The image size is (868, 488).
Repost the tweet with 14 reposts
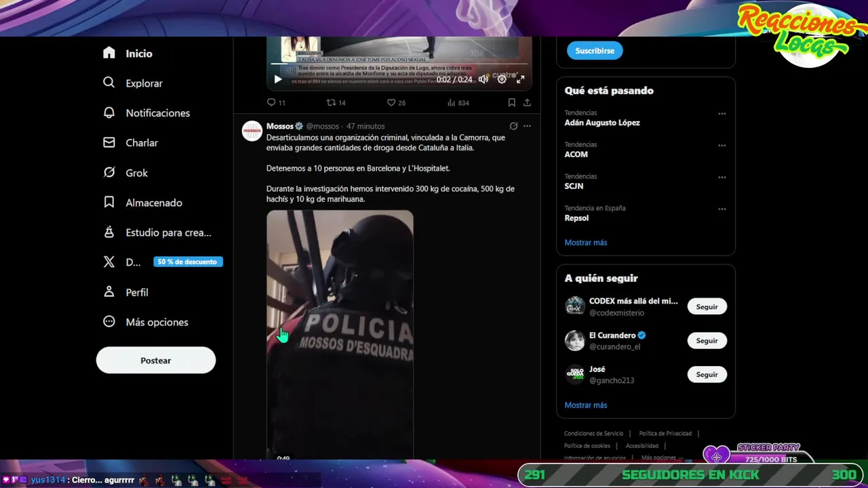tap(336, 103)
